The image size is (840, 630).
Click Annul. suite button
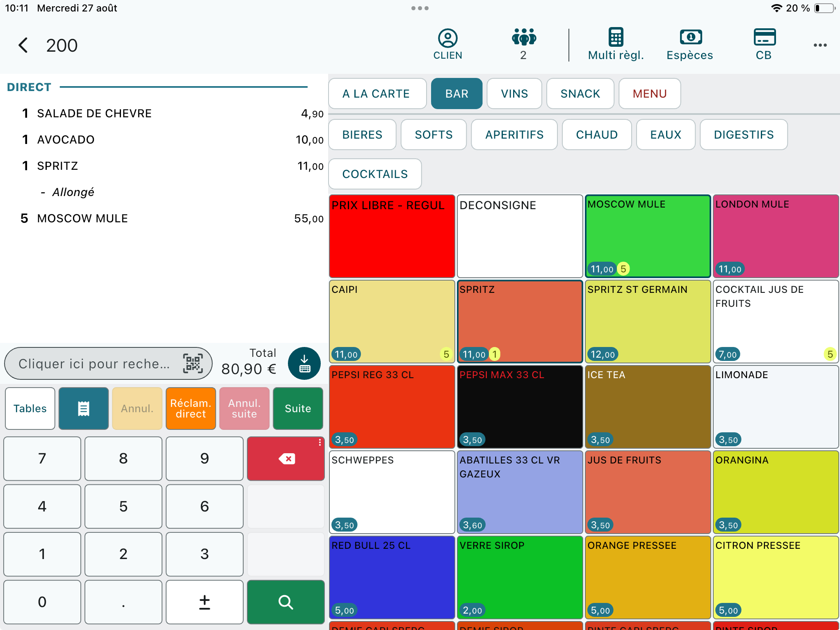click(x=244, y=409)
